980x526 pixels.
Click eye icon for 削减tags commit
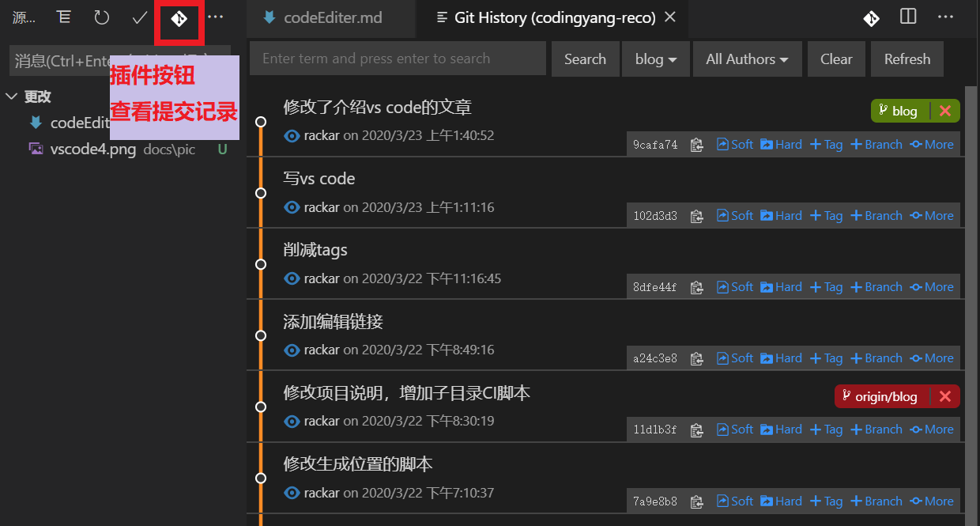(292, 278)
